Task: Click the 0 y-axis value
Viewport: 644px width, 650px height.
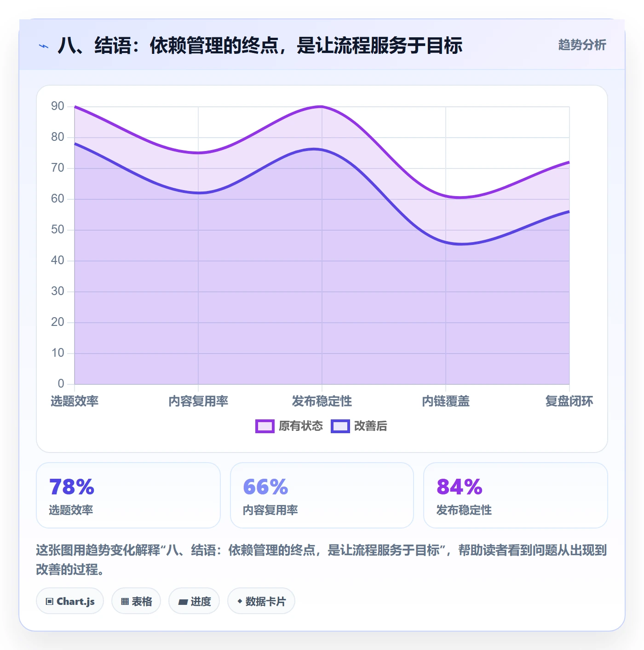Action: [61, 384]
